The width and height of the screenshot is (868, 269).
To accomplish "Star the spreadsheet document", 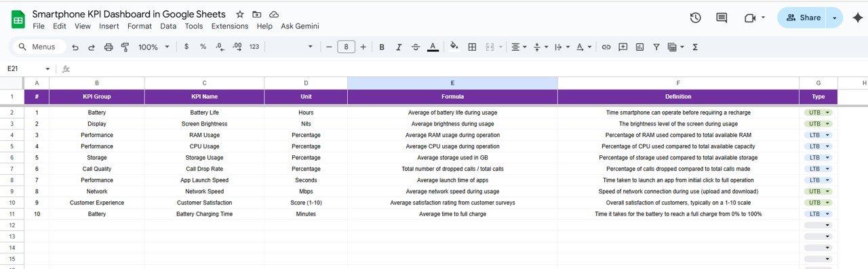I will [240, 14].
